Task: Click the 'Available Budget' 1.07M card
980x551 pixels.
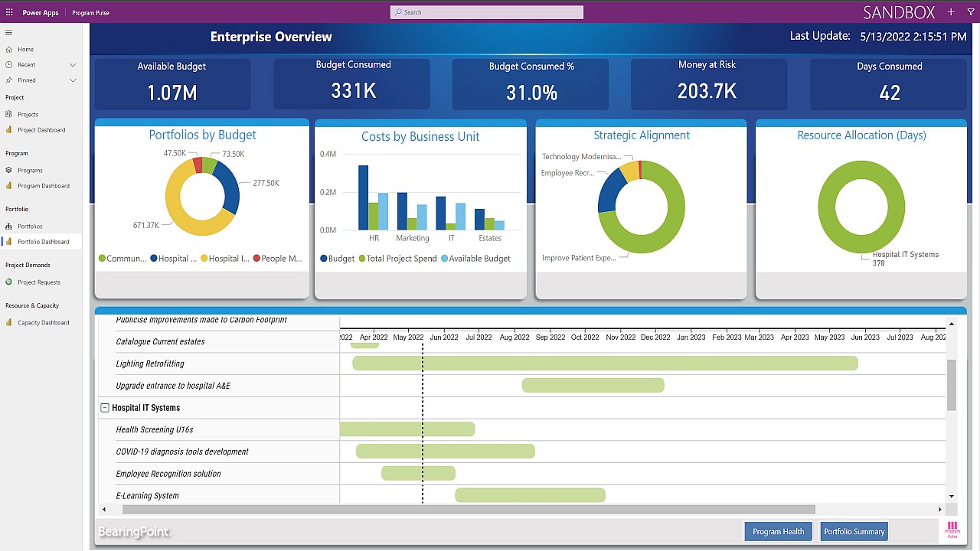Action: coord(171,84)
